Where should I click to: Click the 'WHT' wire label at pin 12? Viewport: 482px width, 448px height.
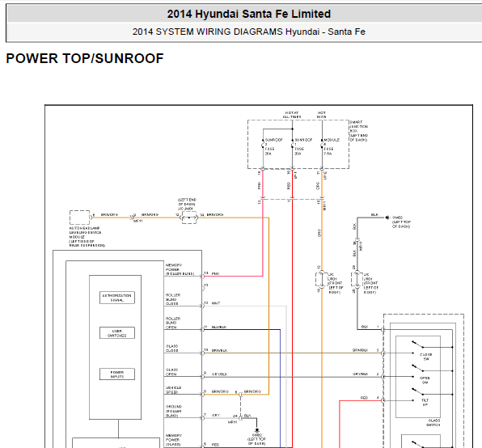tap(216, 303)
